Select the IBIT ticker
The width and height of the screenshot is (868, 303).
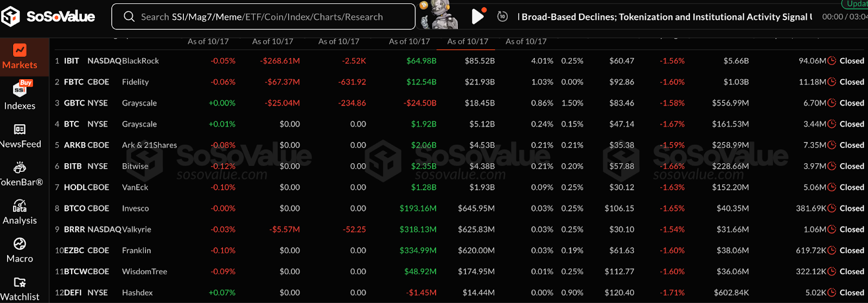(72, 61)
